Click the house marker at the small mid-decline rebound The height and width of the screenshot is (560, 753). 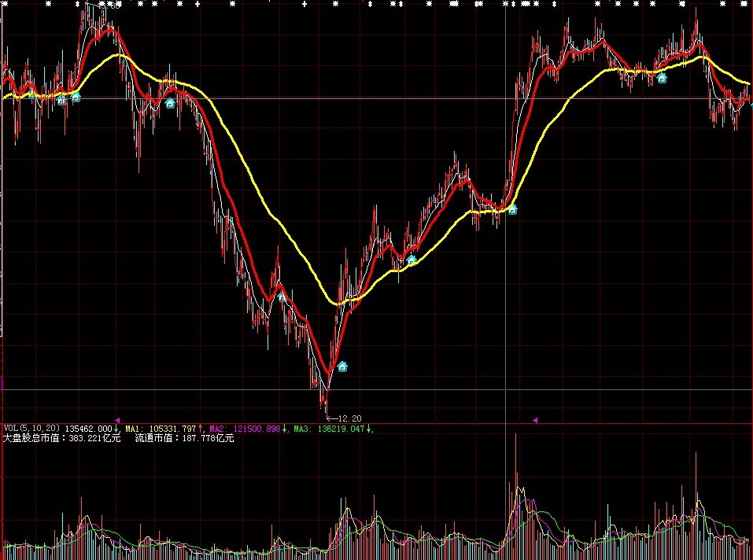pyautogui.click(x=282, y=297)
